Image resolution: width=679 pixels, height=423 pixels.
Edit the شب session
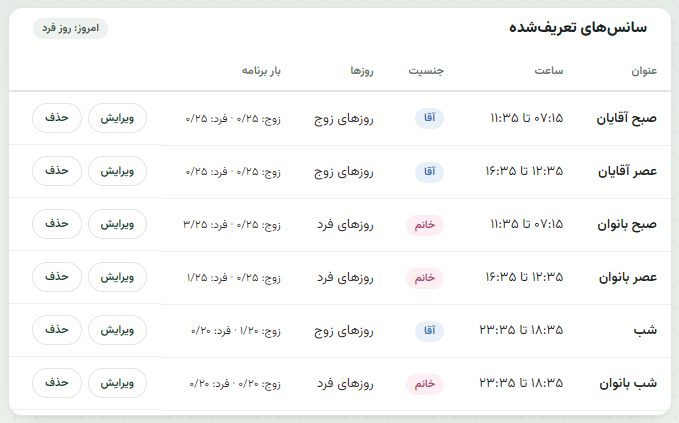(117, 330)
